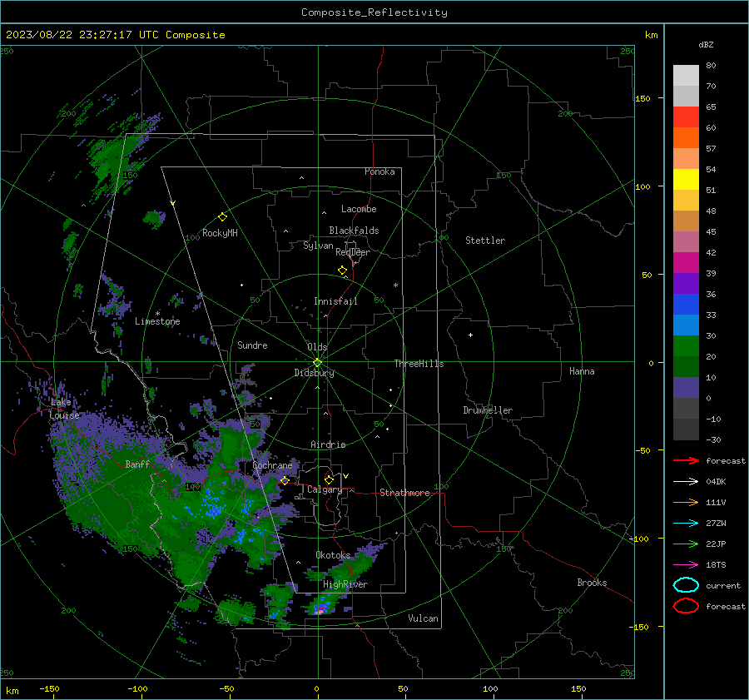Click the -30 dBZ legend value
Viewport: 749px width, 700px height.
pos(713,439)
